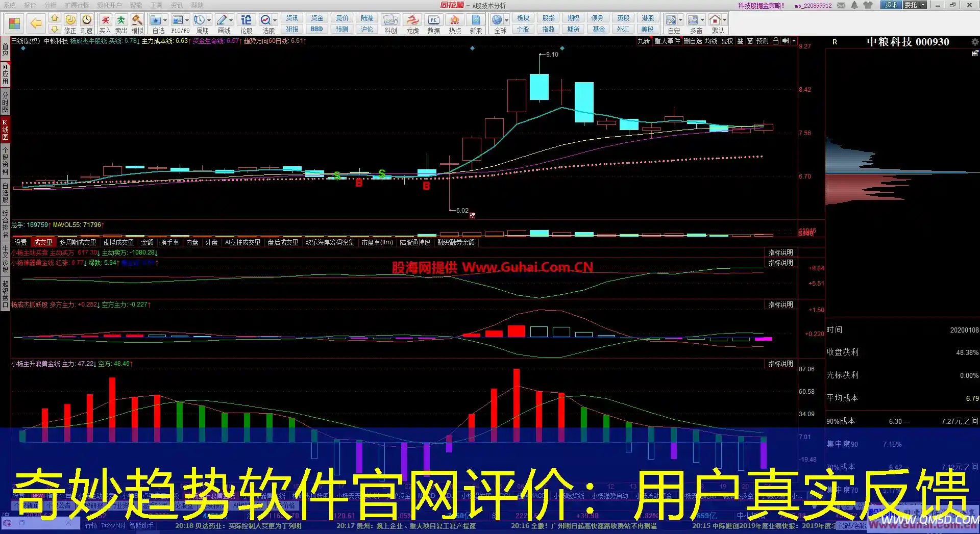980x534 pixels.
Task: Click the yellow back arrow icon
Action: coord(36,23)
